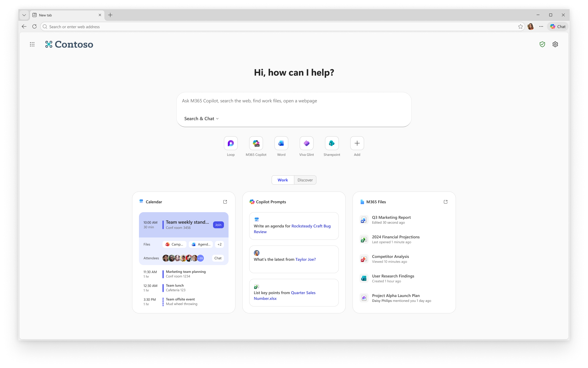Open the Quarter Sales Number.xlsx prompt
This screenshot has width=588, height=368.
pyautogui.click(x=294, y=293)
